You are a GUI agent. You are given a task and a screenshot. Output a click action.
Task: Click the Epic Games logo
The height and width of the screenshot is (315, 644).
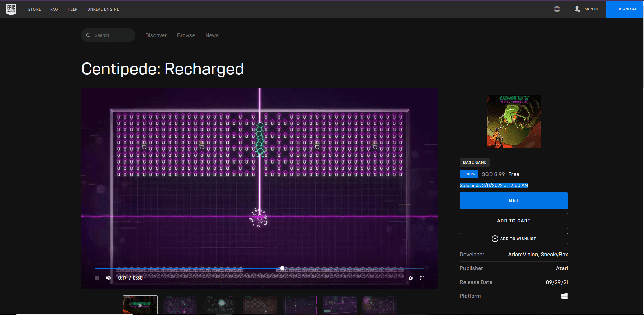pyautogui.click(x=11, y=9)
